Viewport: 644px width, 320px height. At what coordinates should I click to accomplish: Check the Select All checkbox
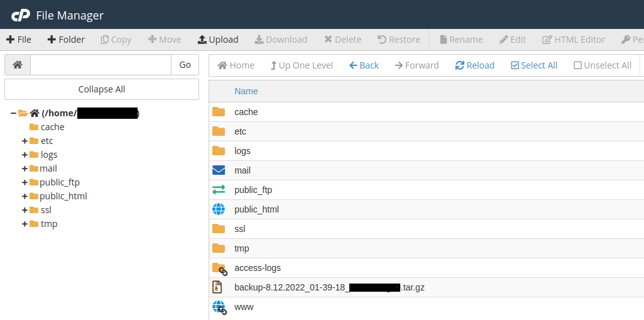coord(515,65)
